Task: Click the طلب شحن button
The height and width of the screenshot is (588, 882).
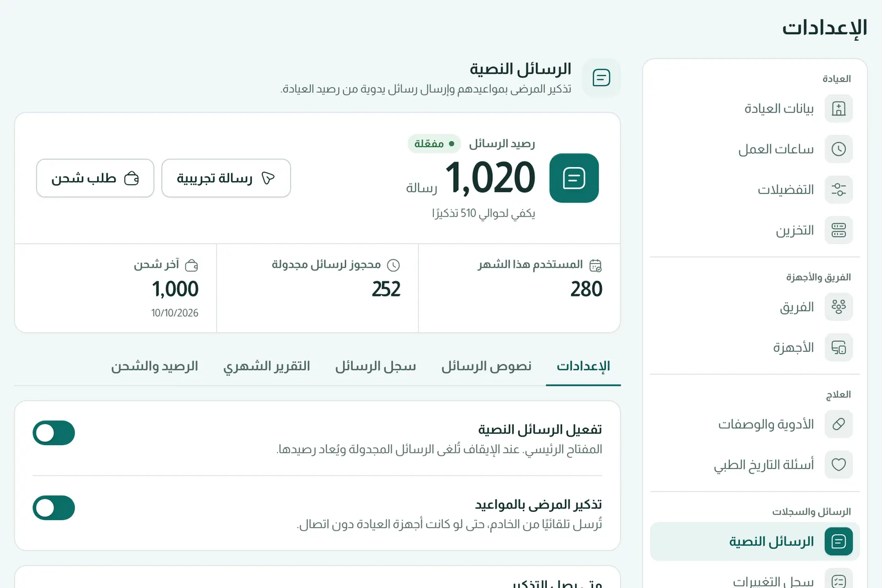Action: (95, 178)
